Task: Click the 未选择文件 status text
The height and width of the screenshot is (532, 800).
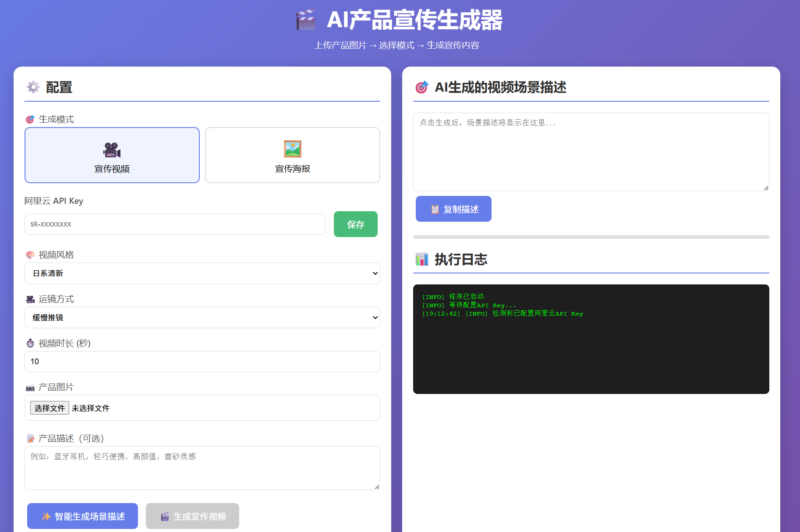Action: 91,408
